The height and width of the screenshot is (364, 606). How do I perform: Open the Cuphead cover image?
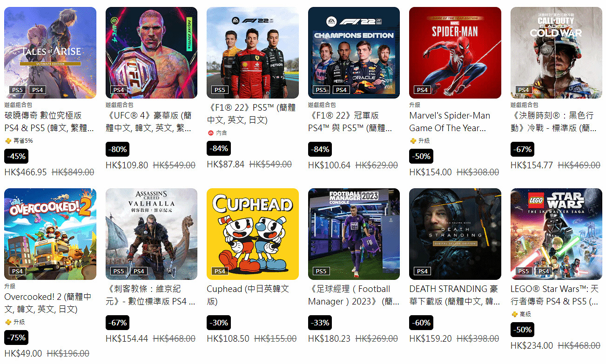point(253,234)
